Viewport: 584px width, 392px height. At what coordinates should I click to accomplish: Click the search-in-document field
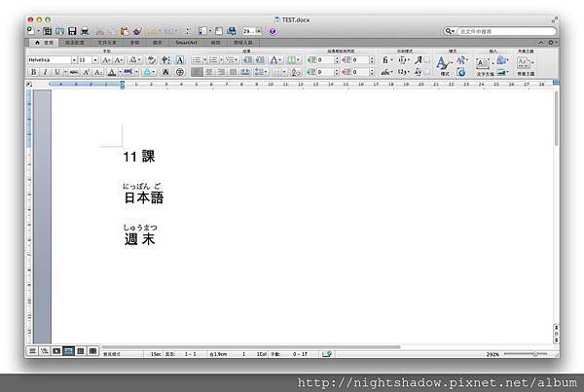[506, 31]
